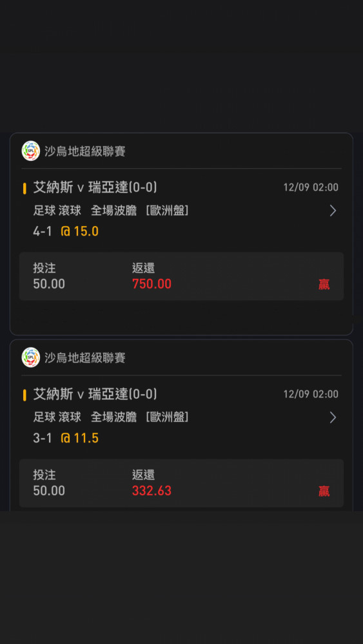Tap the red 贏 status on second bet
This screenshot has width=363, height=644.
click(x=324, y=491)
